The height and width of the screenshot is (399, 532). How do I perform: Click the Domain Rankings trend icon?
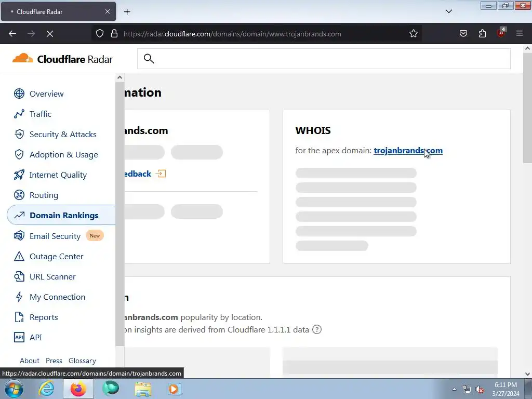(x=19, y=215)
